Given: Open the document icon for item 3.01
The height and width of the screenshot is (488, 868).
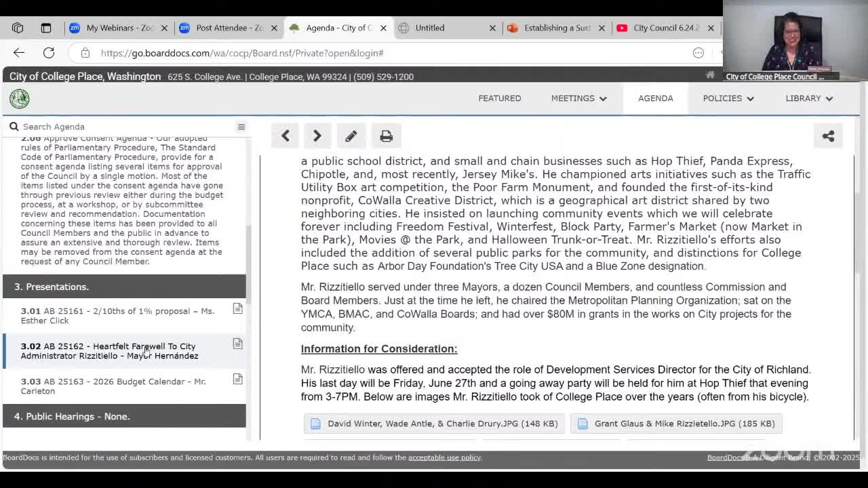Looking at the screenshot, I should click(x=237, y=308).
